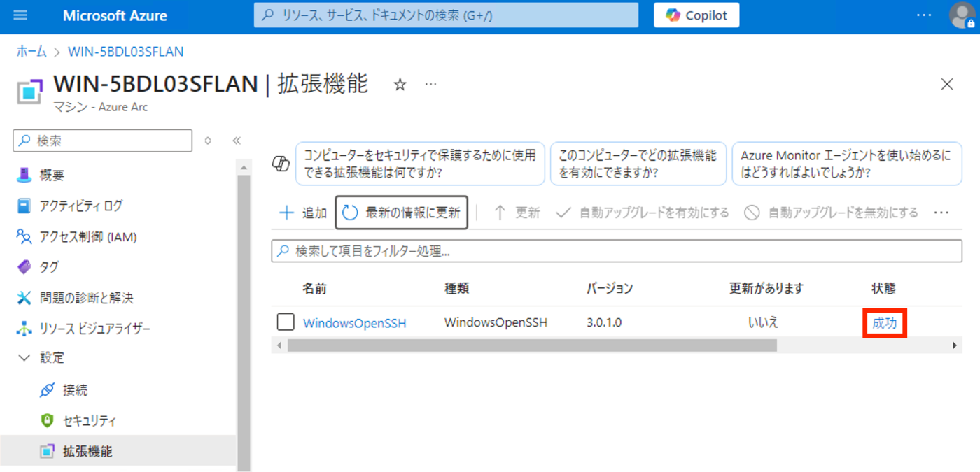Close the 拡張機能 blade
Viewport: 980px width, 472px height.
947,85
